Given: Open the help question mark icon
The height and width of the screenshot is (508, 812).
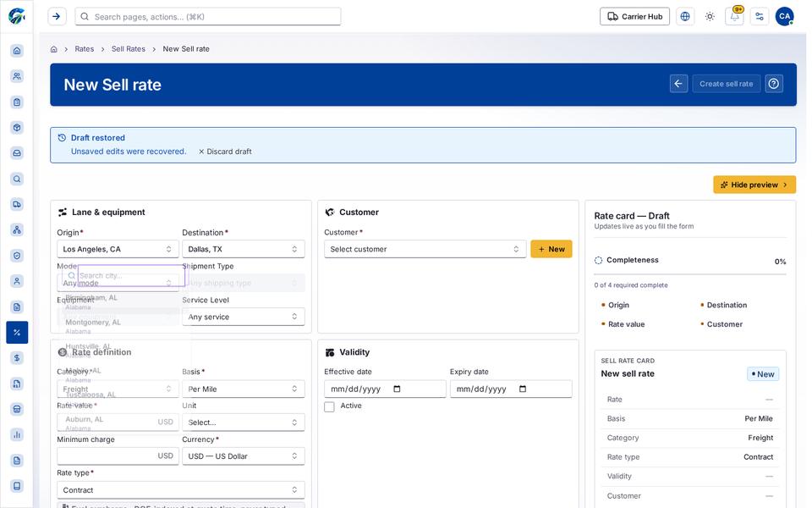Looking at the screenshot, I should [774, 84].
